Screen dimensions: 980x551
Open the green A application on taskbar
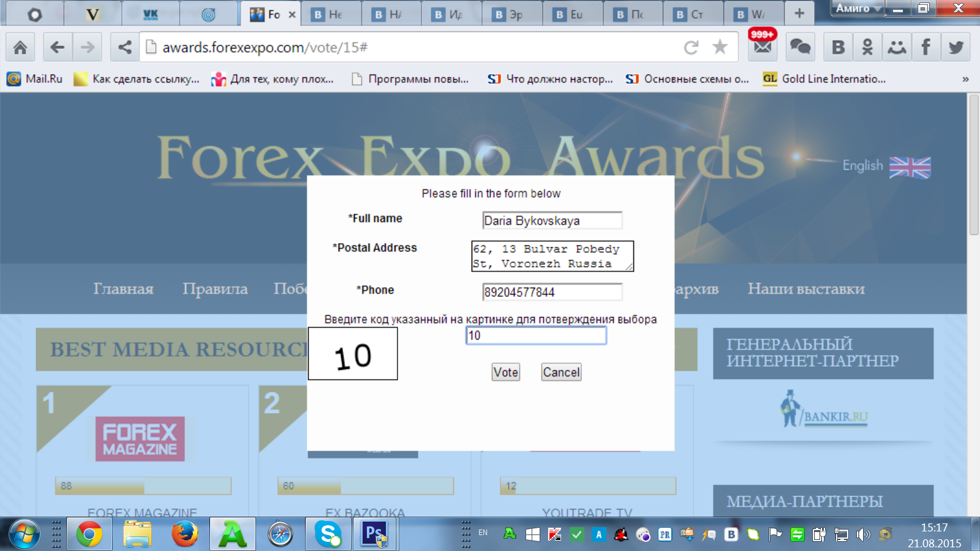[233, 534]
